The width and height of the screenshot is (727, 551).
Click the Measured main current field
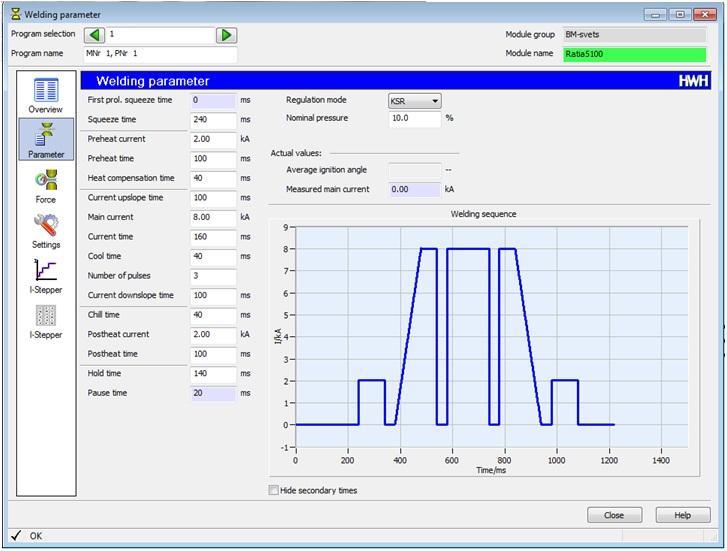click(415, 189)
